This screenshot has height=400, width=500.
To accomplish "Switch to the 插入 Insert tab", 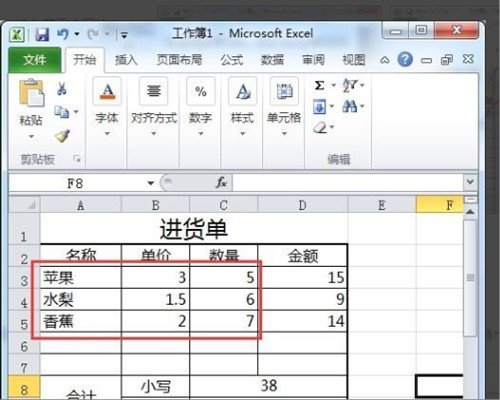I will [126, 60].
